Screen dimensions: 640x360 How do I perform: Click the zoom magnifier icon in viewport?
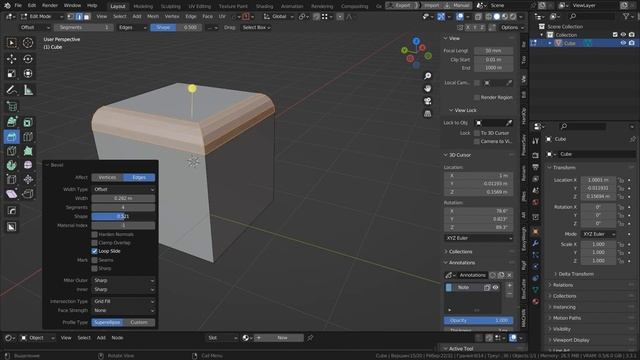click(427, 76)
